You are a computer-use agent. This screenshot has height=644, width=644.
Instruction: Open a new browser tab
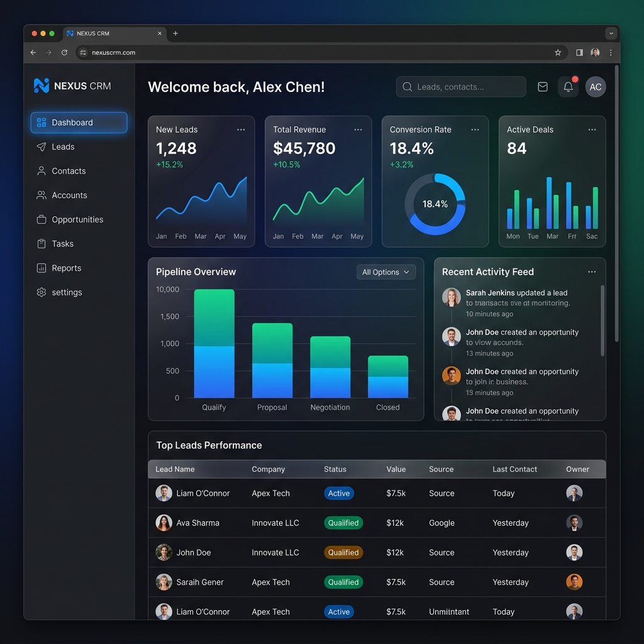[175, 33]
